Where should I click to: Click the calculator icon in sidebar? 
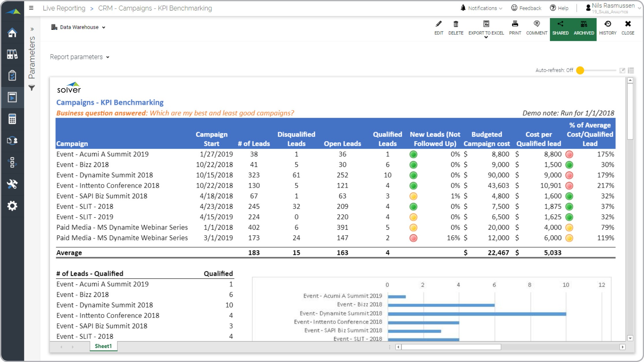12,119
